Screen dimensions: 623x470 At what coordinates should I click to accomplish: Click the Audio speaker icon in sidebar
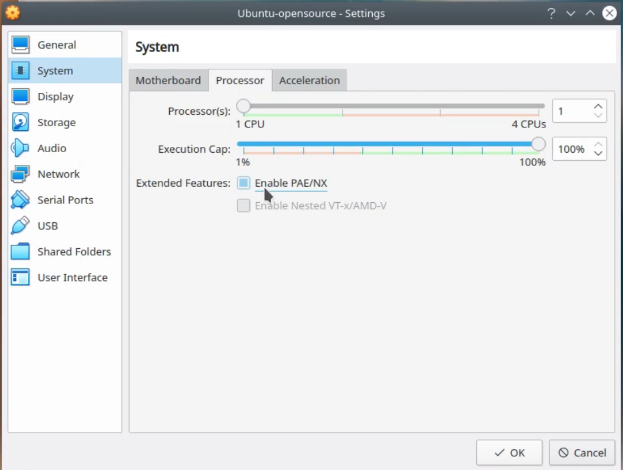click(x=19, y=148)
